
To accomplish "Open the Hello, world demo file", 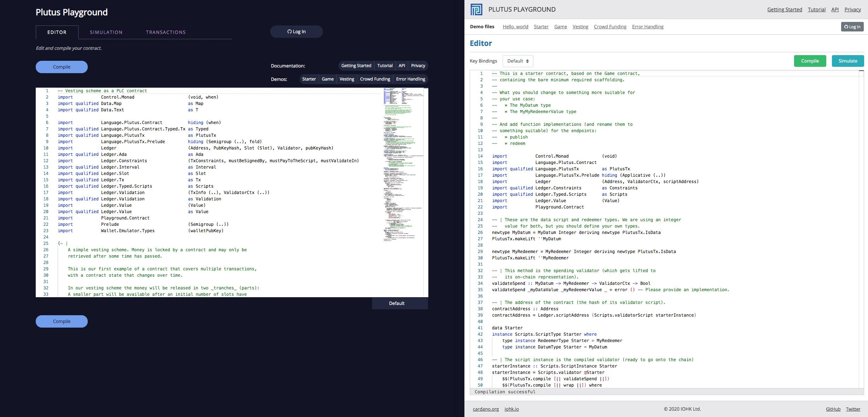I will tap(515, 27).
